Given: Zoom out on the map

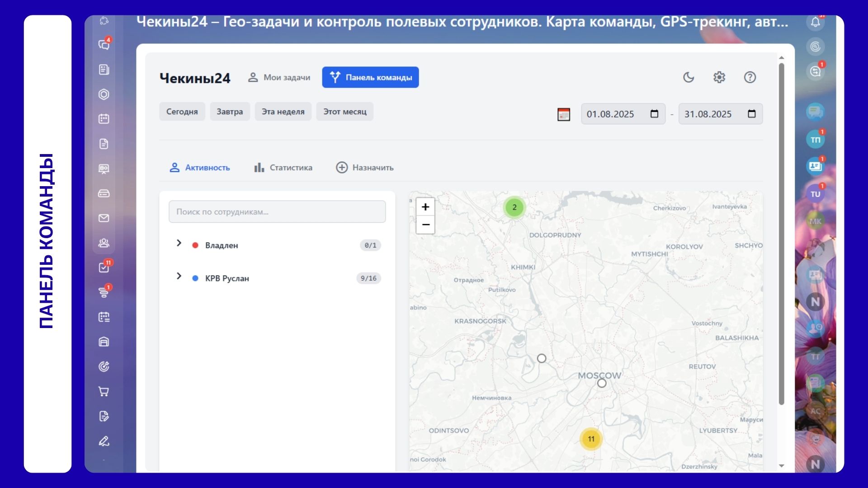Looking at the screenshot, I should coord(425,225).
